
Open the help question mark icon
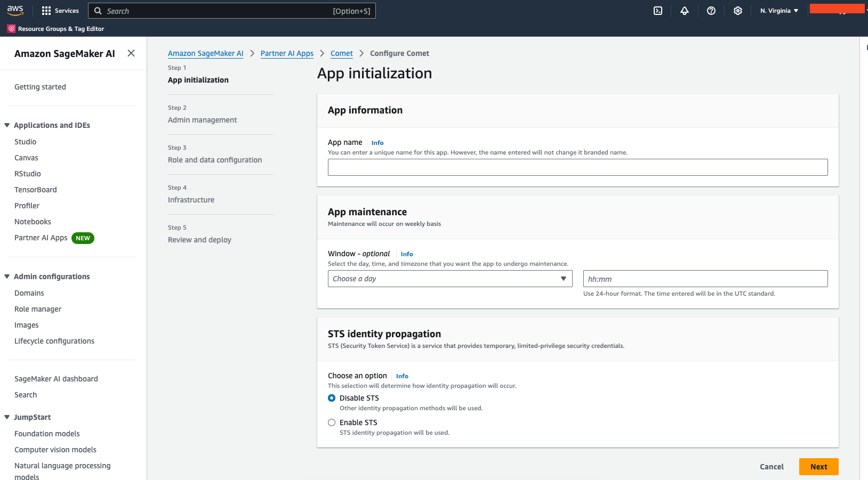coord(711,11)
